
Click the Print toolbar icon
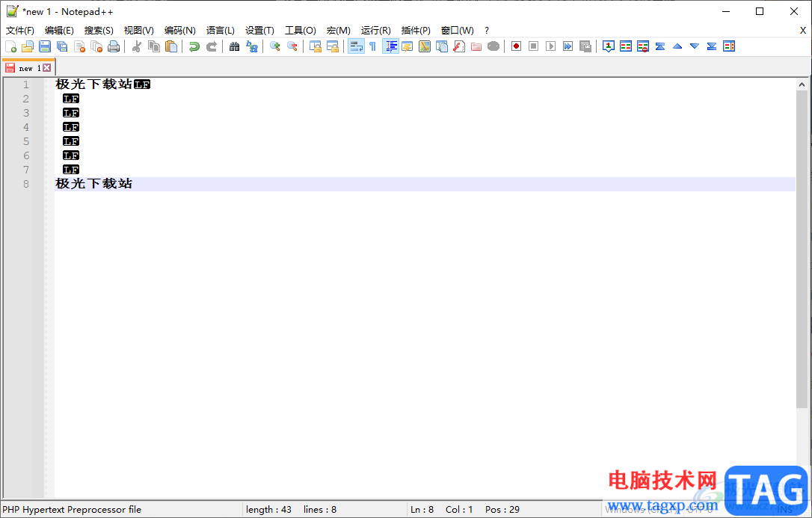click(114, 46)
